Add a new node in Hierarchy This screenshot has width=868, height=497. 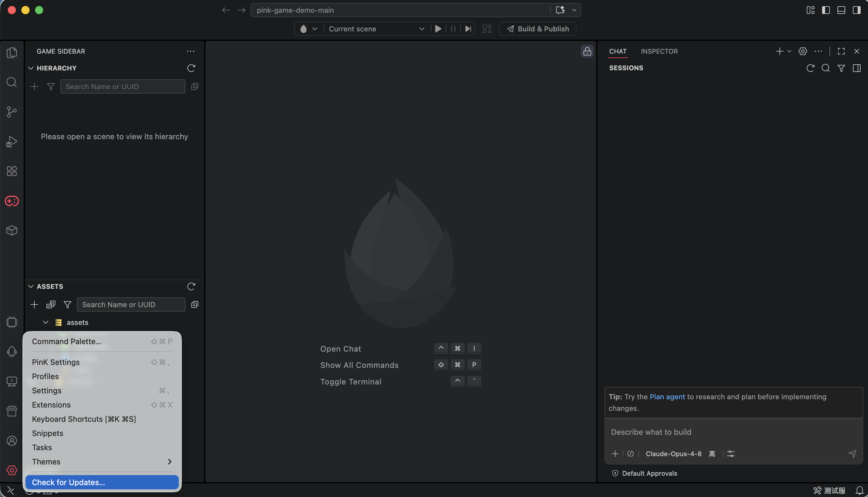[34, 86]
